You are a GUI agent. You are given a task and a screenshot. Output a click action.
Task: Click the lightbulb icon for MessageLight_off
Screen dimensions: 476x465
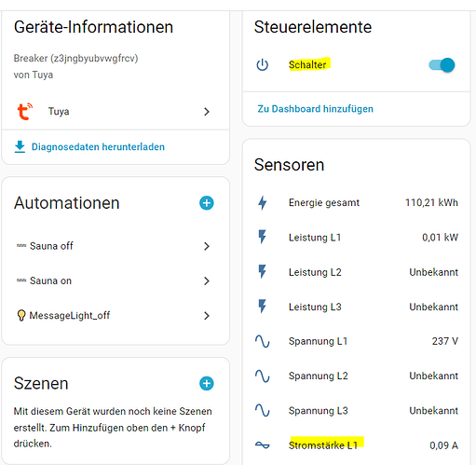click(21, 315)
